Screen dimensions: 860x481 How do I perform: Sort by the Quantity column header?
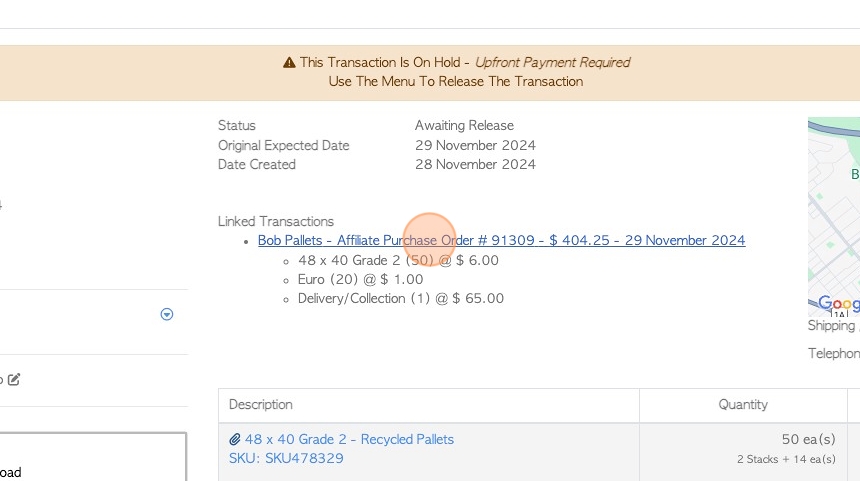[743, 405]
